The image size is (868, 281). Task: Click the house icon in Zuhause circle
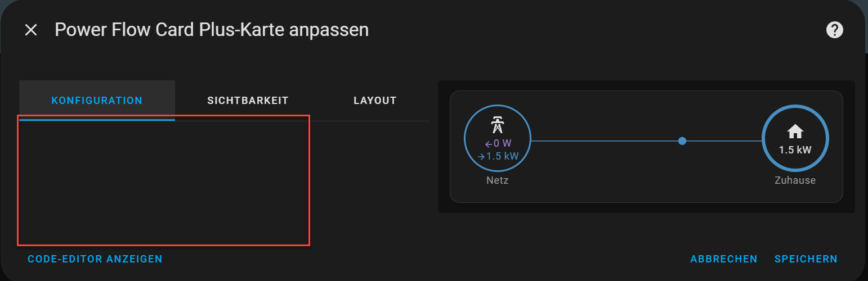tap(795, 132)
